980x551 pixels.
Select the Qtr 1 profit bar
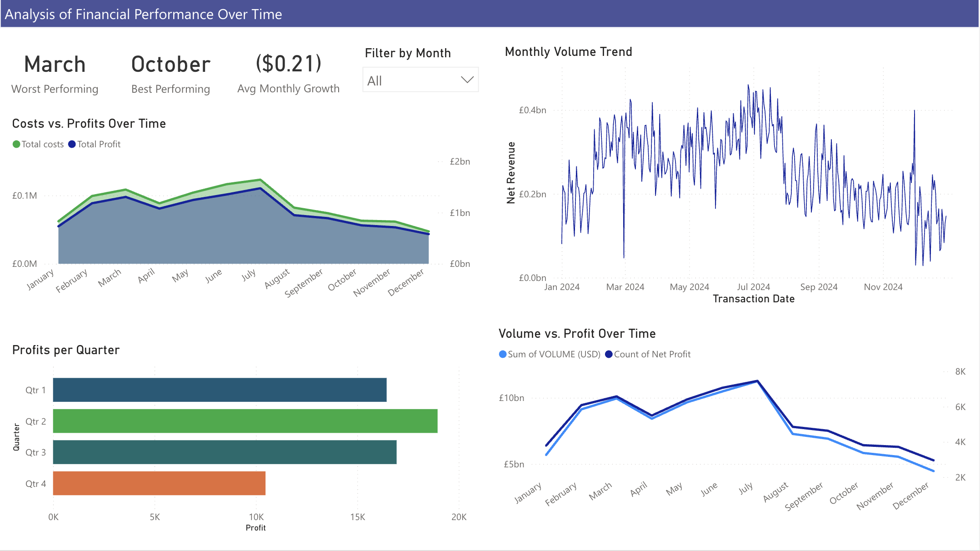click(220, 390)
